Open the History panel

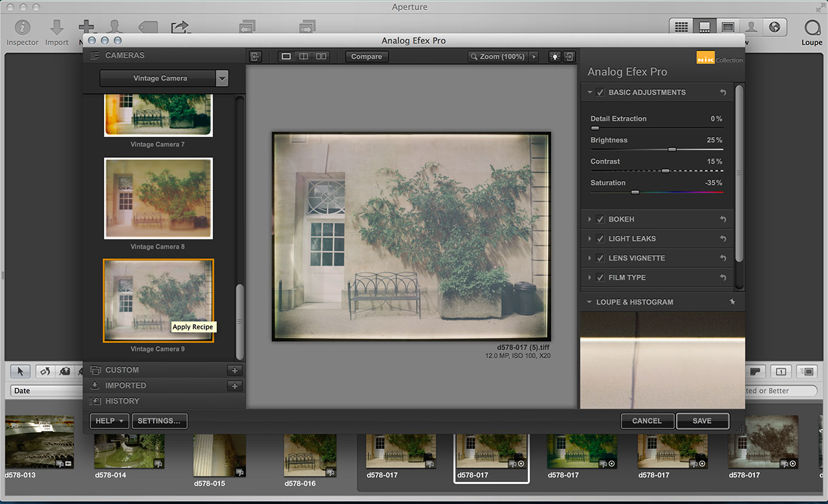click(122, 401)
